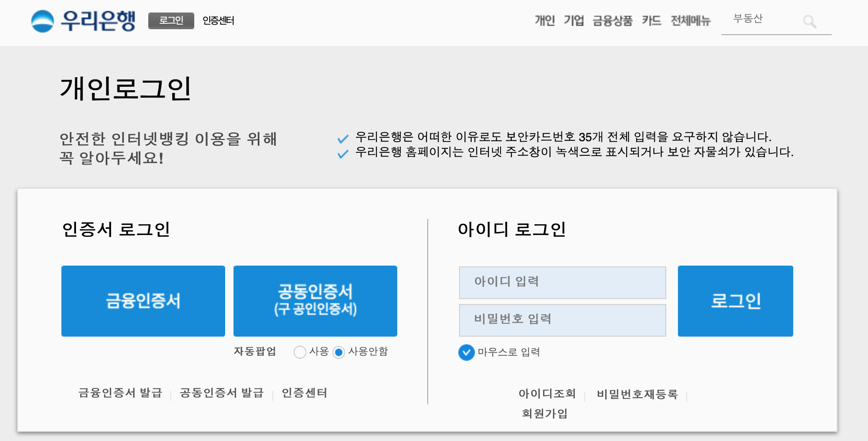Open the 공동인증서 발급 link

coord(222,393)
